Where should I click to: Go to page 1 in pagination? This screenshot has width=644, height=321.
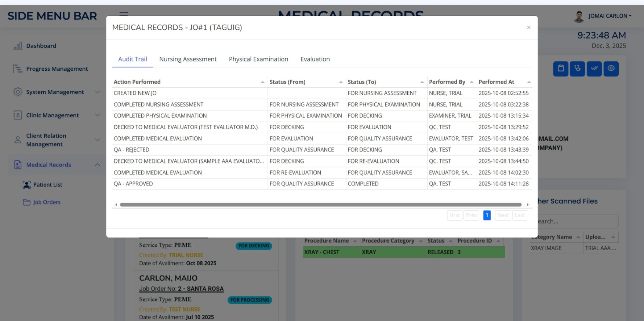[x=487, y=215]
